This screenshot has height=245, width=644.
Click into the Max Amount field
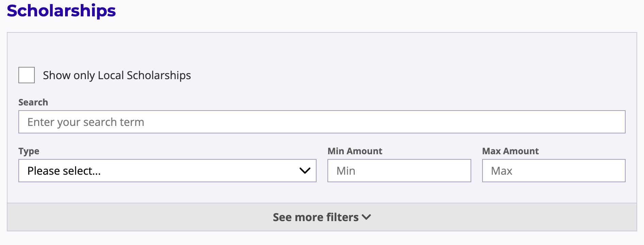pos(554,171)
